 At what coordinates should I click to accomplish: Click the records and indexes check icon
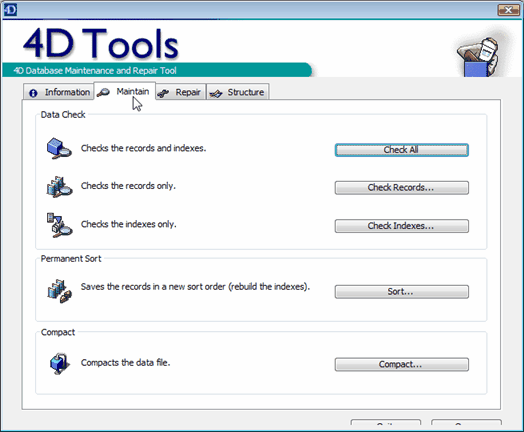[x=59, y=148]
